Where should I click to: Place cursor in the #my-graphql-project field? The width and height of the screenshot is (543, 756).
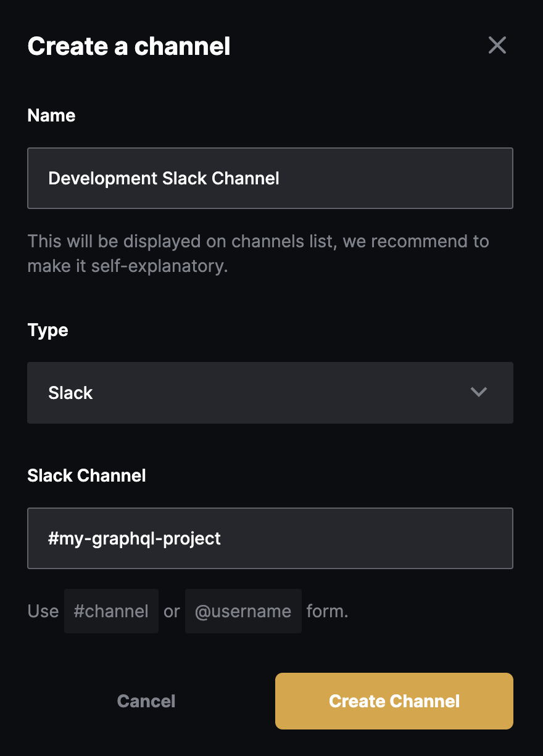[x=270, y=538]
